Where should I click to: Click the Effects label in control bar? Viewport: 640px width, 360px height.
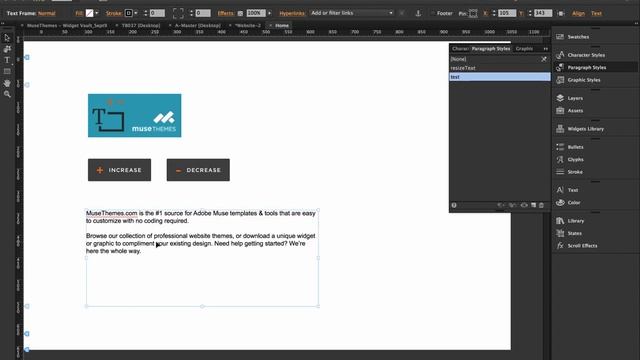225,13
